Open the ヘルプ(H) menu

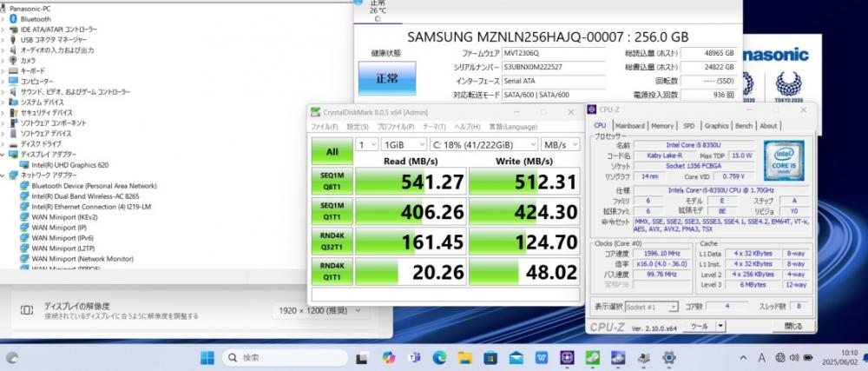(x=467, y=127)
